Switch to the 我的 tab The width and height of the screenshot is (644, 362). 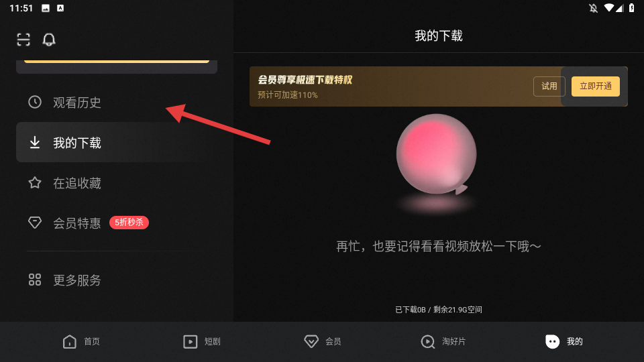click(564, 341)
